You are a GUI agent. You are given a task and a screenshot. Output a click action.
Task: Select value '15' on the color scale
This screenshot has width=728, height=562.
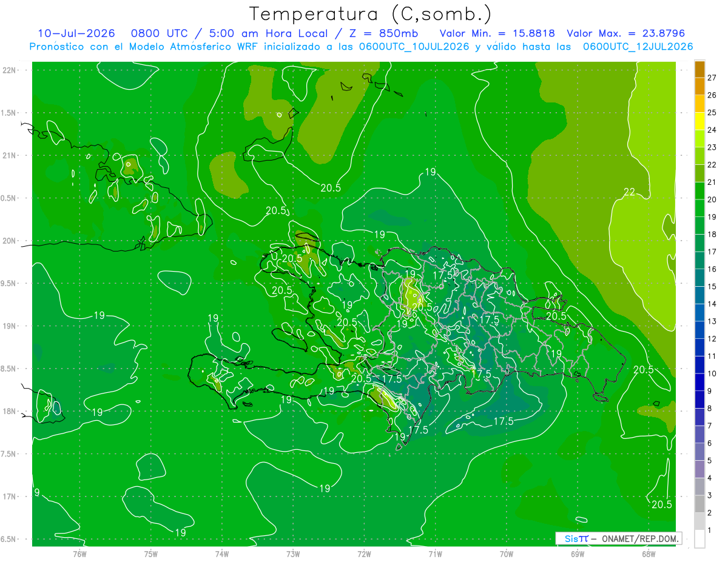coord(712,286)
